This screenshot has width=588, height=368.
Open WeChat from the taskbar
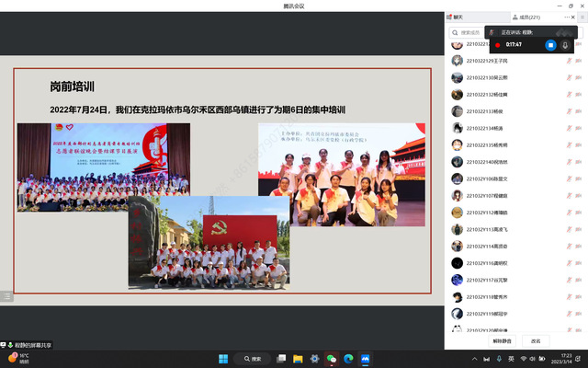coord(332,359)
